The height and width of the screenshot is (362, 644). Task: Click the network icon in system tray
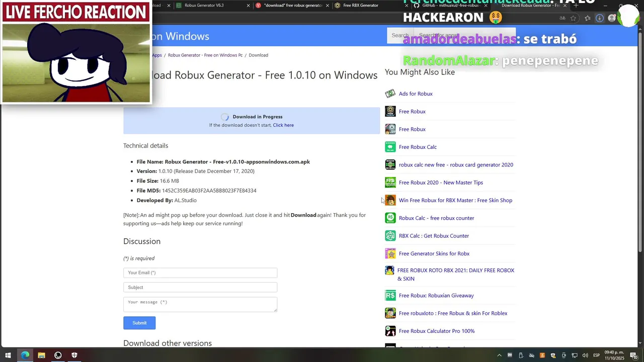575,355
